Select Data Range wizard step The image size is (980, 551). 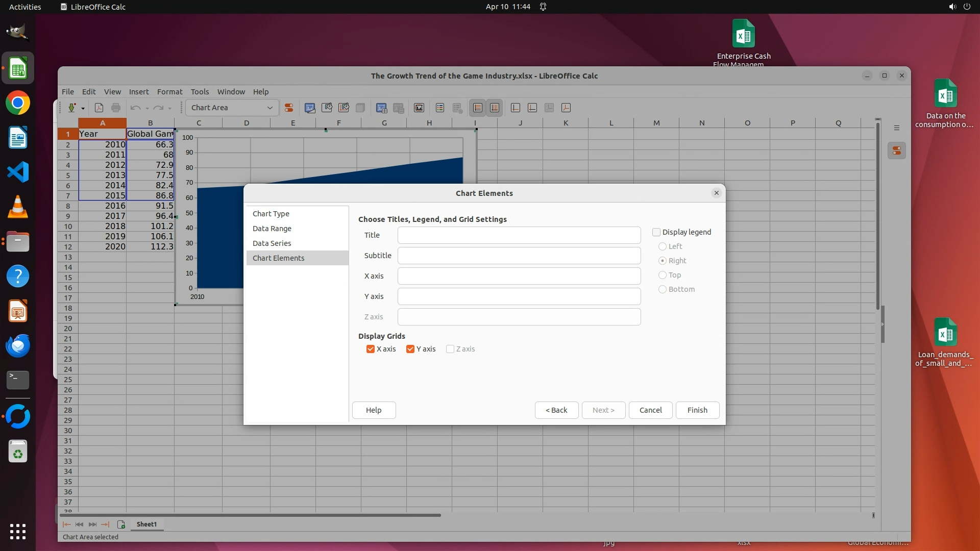tap(272, 229)
